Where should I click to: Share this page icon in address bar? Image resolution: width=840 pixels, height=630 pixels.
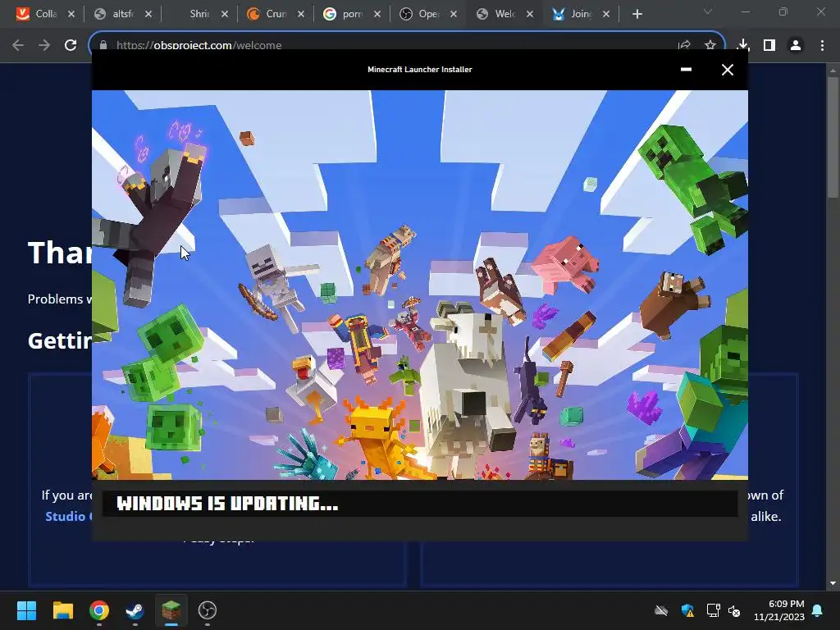click(x=684, y=46)
